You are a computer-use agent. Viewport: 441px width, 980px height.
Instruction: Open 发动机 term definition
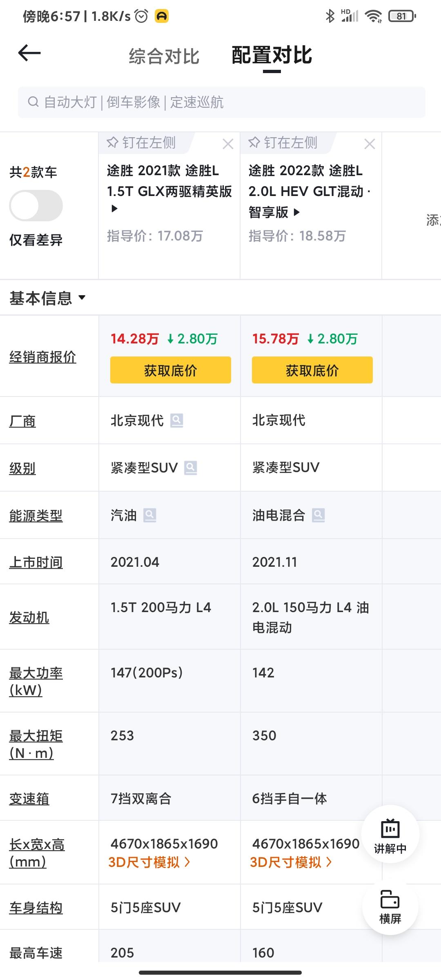[29, 617]
